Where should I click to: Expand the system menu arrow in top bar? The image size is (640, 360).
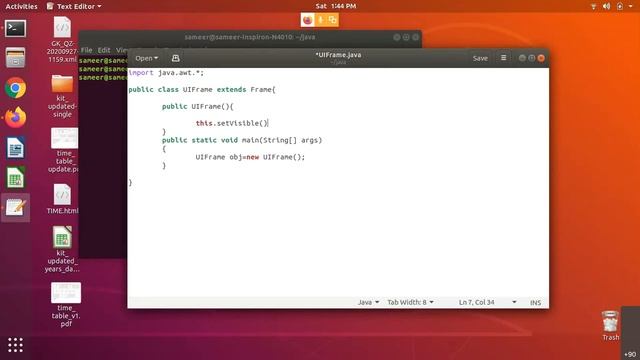pos(631,7)
